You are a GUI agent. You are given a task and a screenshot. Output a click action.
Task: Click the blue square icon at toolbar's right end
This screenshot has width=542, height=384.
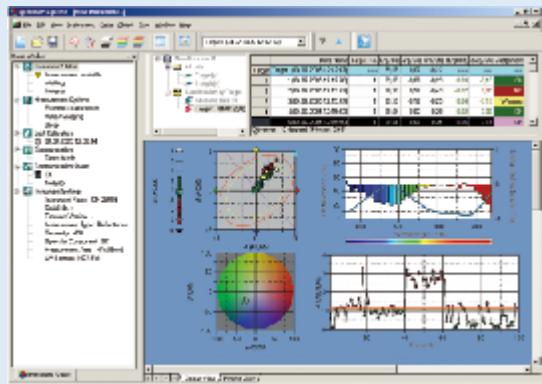[364, 41]
